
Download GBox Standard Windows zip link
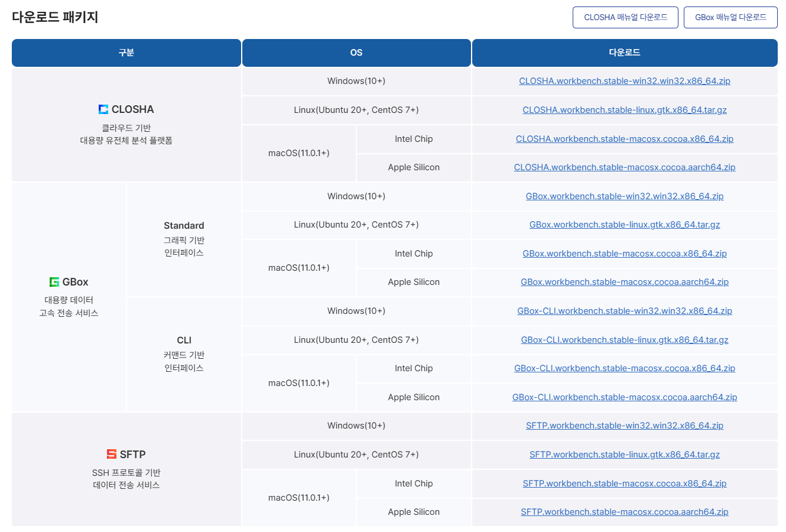point(624,196)
